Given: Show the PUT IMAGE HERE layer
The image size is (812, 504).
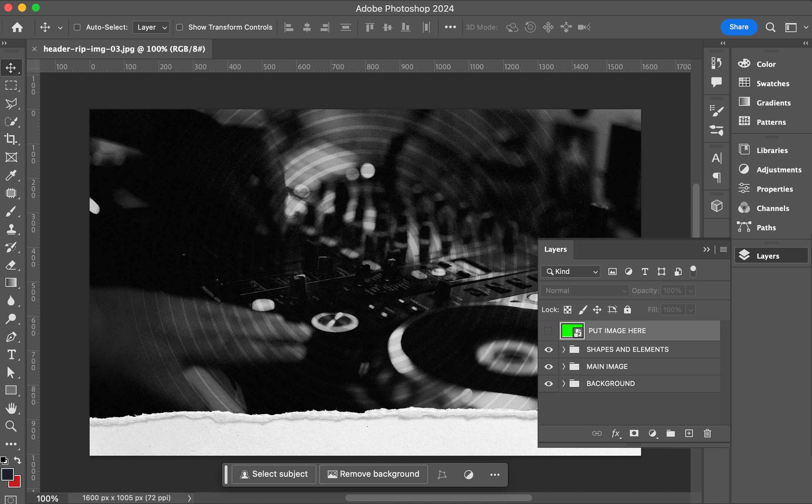Looking at the screenshot, I should coord(548,331).
